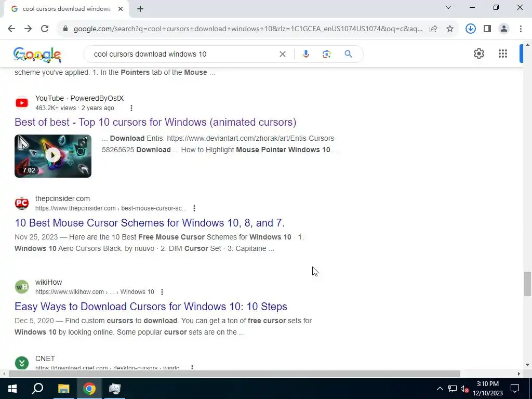The image size is (532, 399).
Task: Open the YouTube result's site icon
Action: click(22, 103)
